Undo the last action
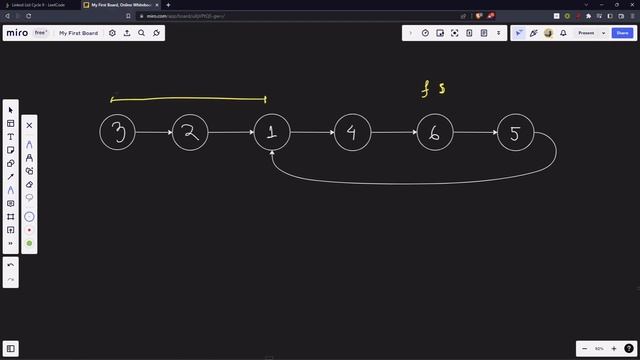This screenshot has width=640, height=360. tap(11, 265)
